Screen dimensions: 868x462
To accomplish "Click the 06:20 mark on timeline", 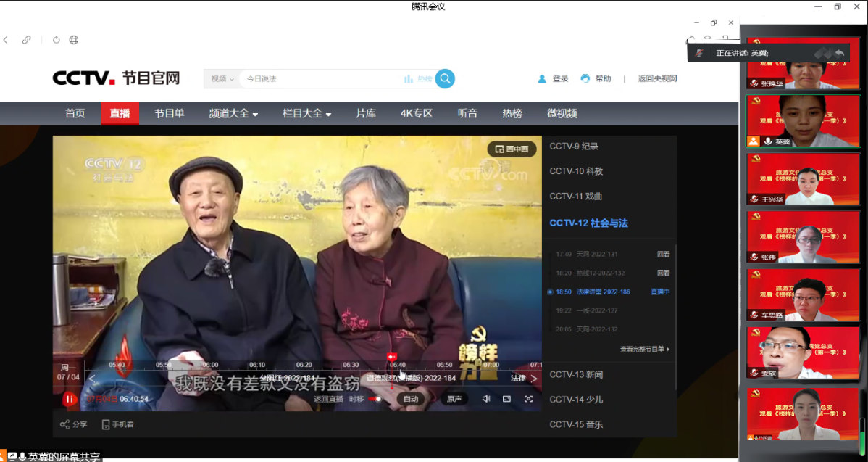I will (x=304, y=365).
